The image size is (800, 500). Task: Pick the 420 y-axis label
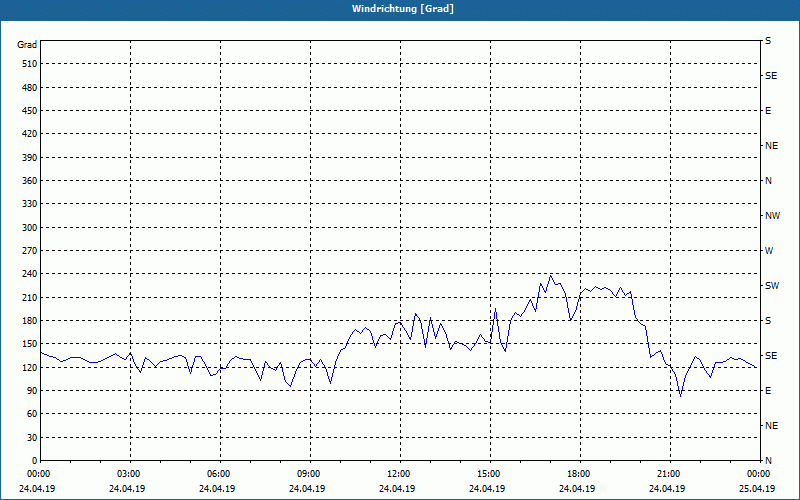tap(30, 134)
